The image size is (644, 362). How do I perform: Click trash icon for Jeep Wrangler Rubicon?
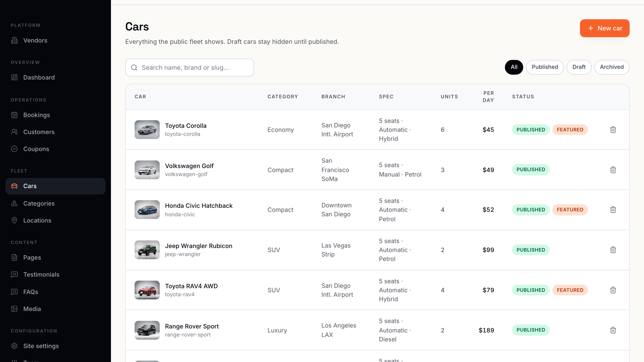coord(613,250)
